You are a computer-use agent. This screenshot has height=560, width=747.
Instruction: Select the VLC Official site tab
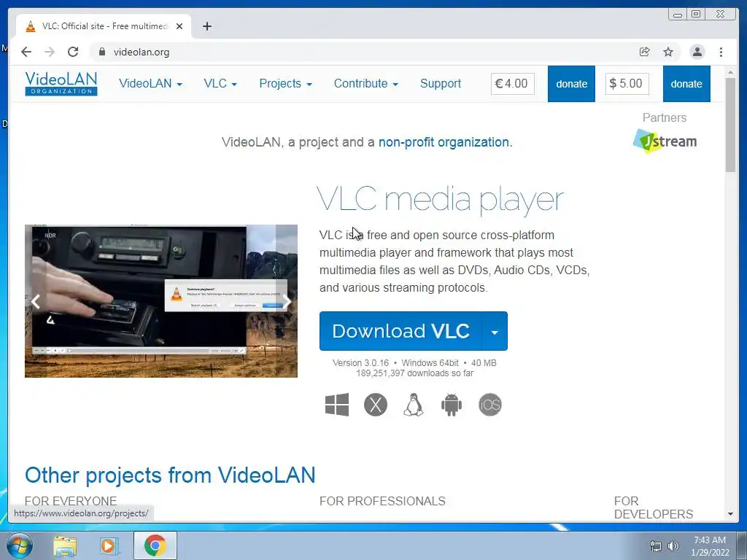(104, 26)
